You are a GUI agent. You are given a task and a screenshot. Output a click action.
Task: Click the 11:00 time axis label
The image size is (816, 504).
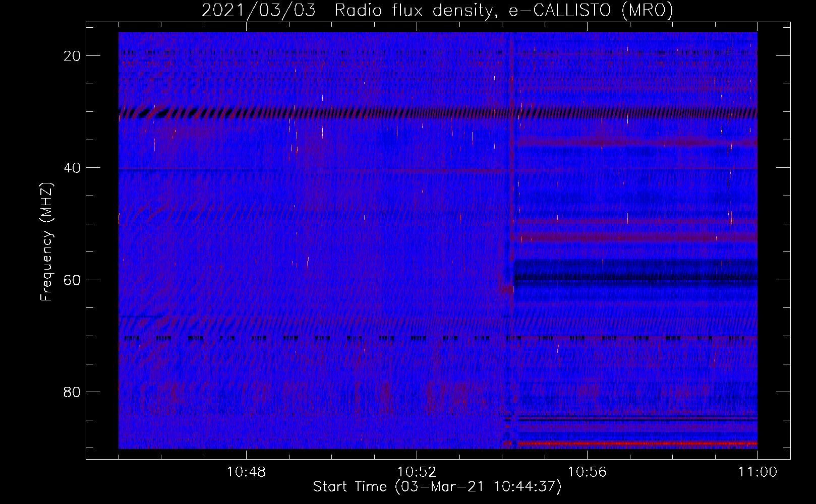[757, 472]
